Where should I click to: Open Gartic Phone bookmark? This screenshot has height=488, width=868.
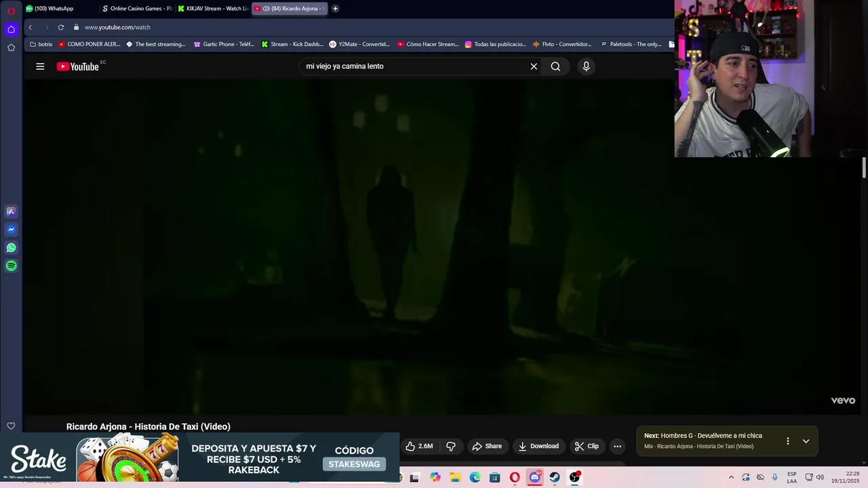pyautogui.click(x=224, y=44)
